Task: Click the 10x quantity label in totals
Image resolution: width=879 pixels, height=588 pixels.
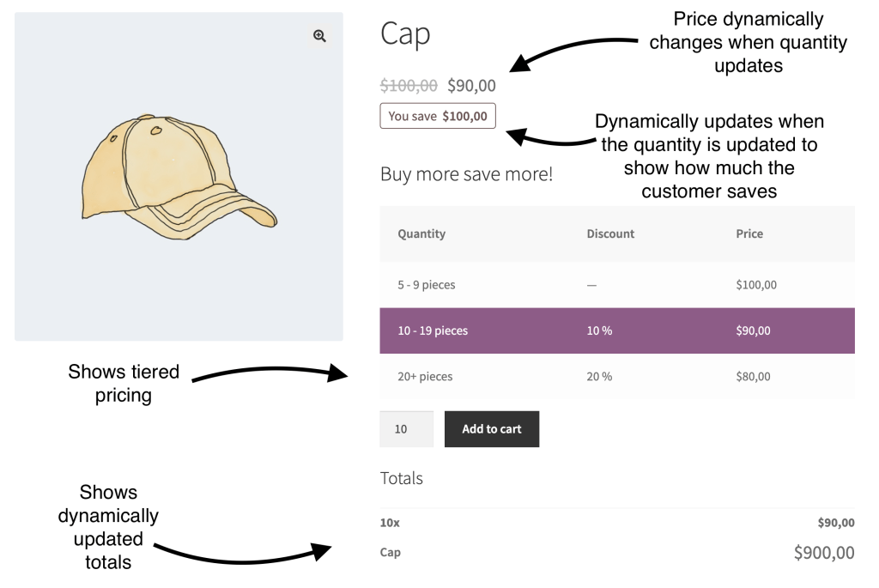Action: coord(390,523)
